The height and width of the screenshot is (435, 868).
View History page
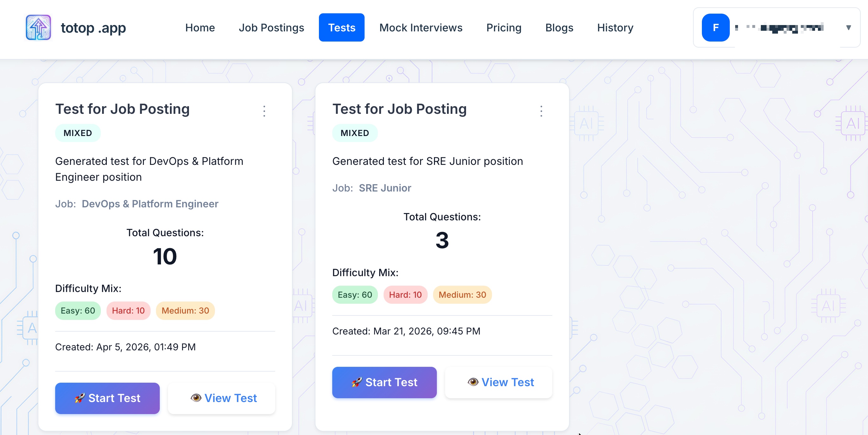click(615, 27)
